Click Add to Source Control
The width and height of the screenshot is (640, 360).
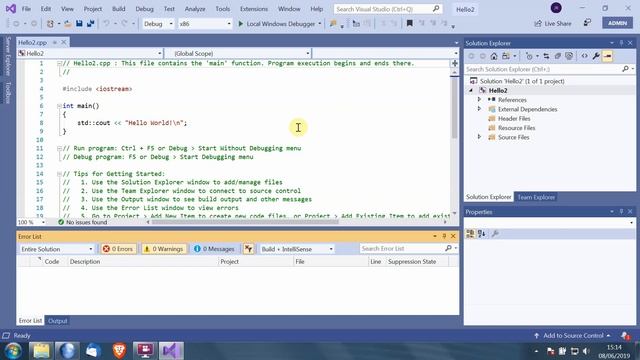pos(572,336)
